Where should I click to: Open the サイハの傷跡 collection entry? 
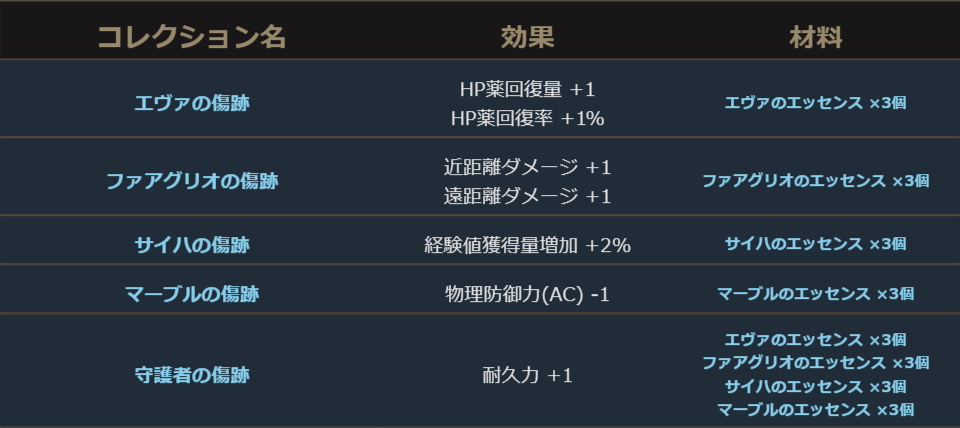tap(192, 244)
